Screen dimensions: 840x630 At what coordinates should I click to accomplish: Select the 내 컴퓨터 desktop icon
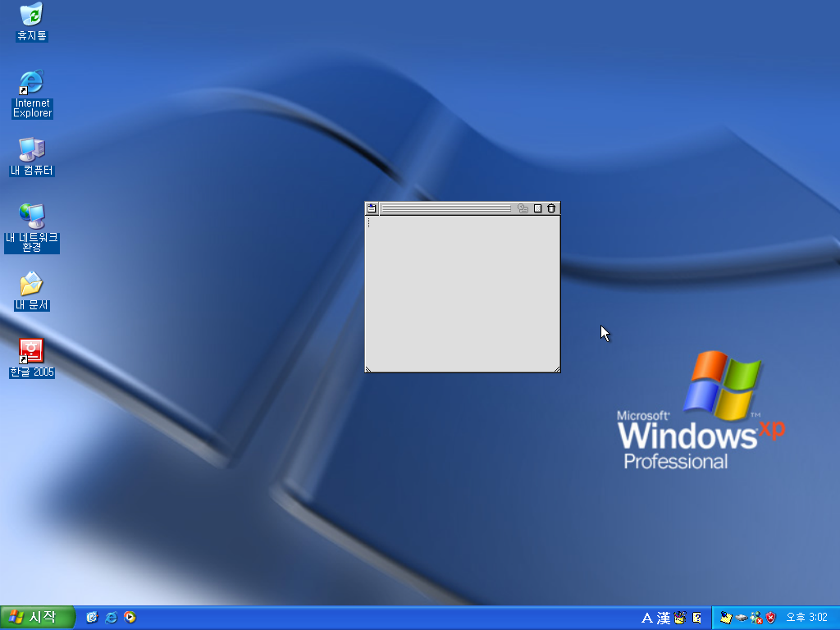click(x=32, y=157)
